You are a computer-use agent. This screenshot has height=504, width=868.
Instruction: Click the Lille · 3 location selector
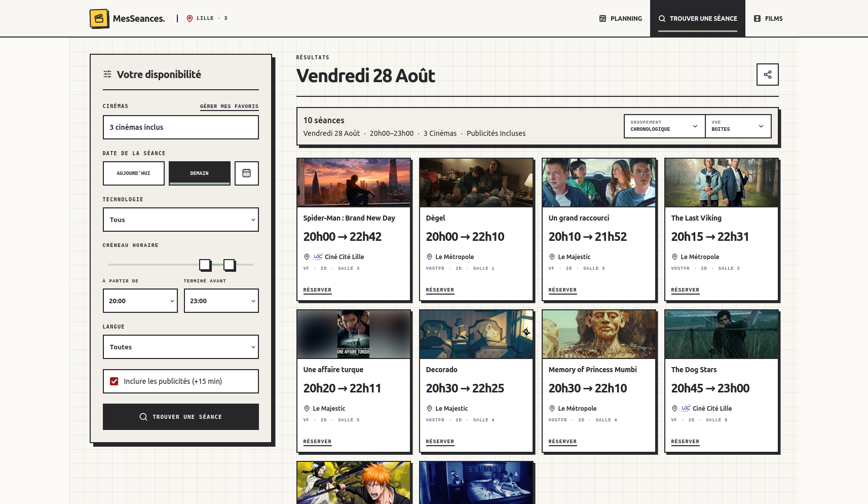point(207,18)
